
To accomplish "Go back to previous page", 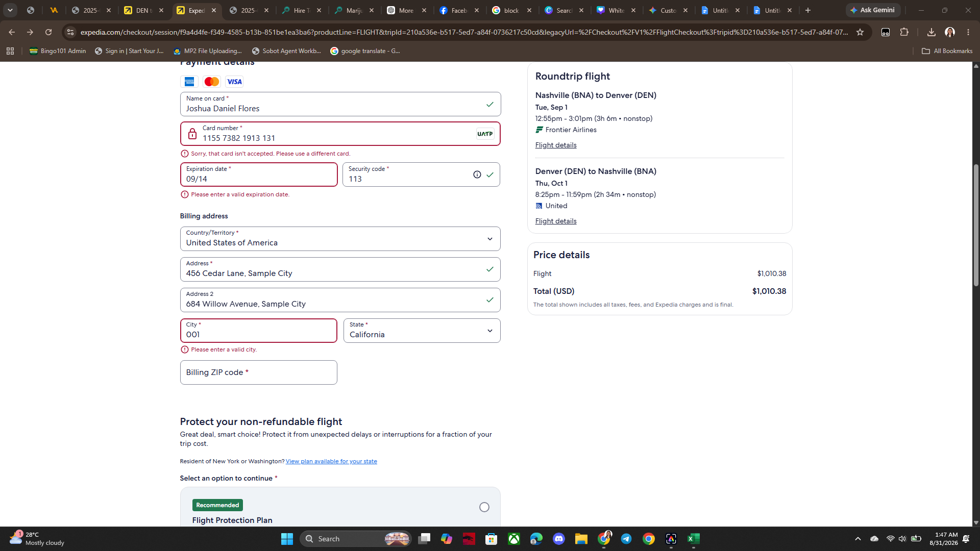I will pos(12,32).
